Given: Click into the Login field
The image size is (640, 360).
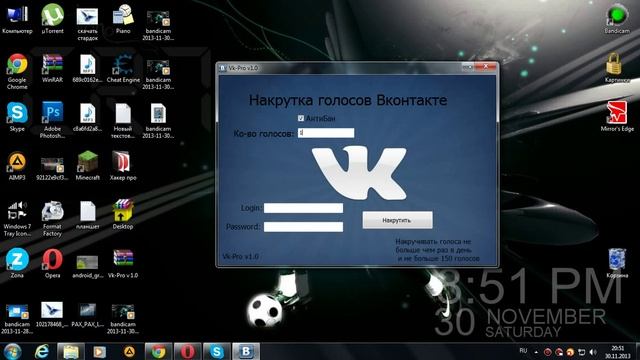Looking at the screenshot, I should tap(303, 208).
